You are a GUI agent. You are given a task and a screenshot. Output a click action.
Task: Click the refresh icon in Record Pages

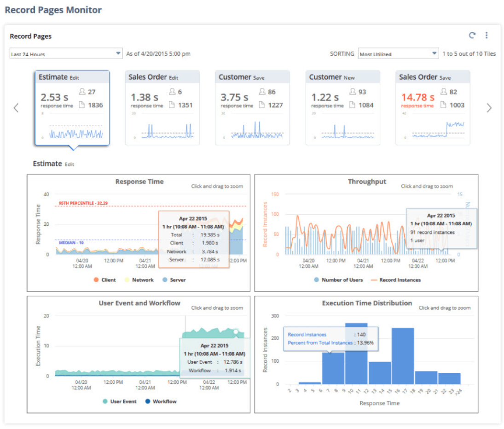(472, 35)
